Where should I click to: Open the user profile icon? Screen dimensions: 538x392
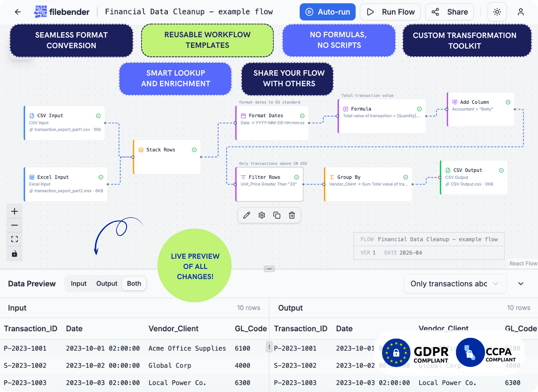[520, 12]
